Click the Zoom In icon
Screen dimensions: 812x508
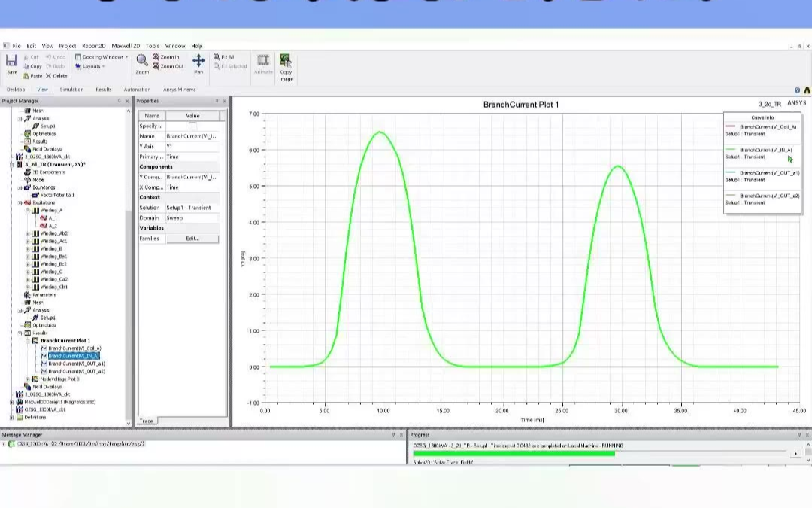[x=166, y=57]
